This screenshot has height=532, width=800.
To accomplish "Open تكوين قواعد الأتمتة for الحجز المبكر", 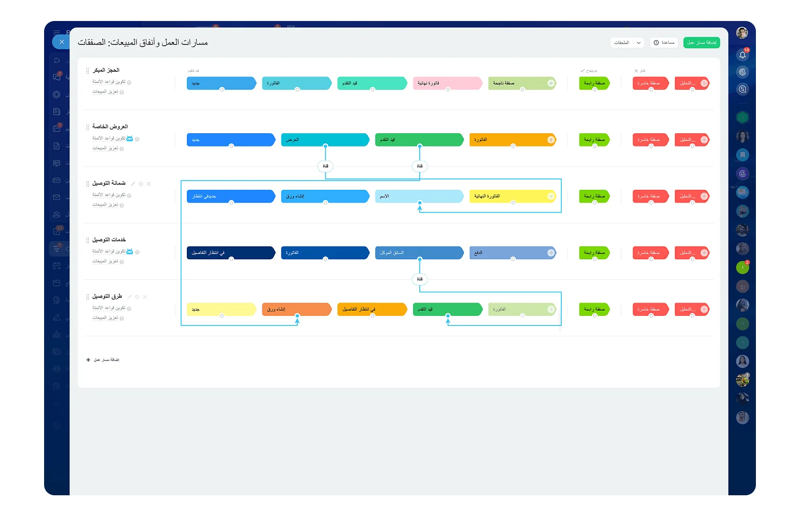I will click(x=109, y=82).
